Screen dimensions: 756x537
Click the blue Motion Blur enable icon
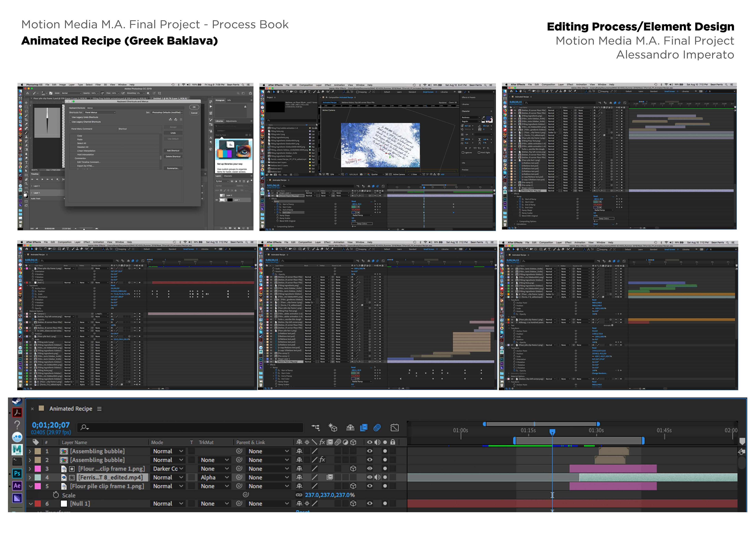tap(377, 428)
